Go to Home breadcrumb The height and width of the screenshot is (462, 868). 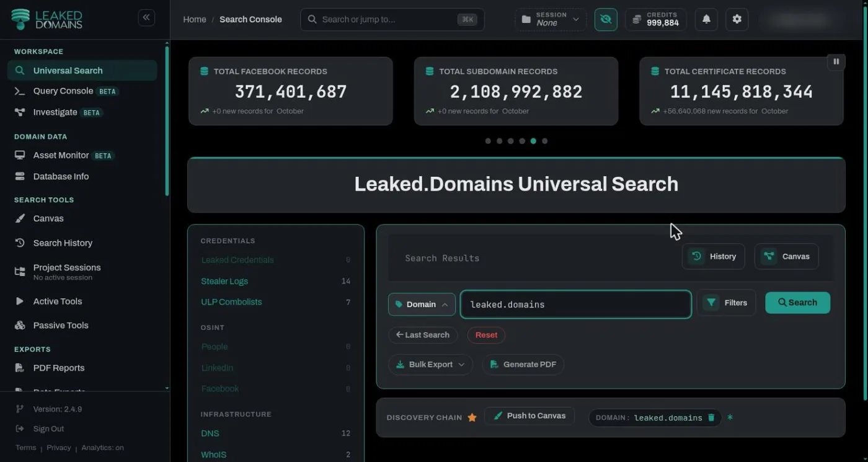pyautogui.click(x=195, y=19)
